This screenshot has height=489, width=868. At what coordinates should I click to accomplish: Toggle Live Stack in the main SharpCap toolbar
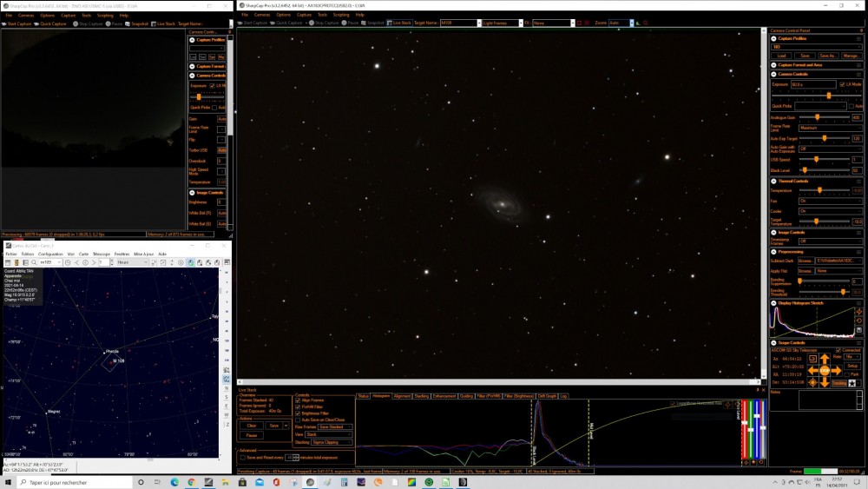coord(399,23)
